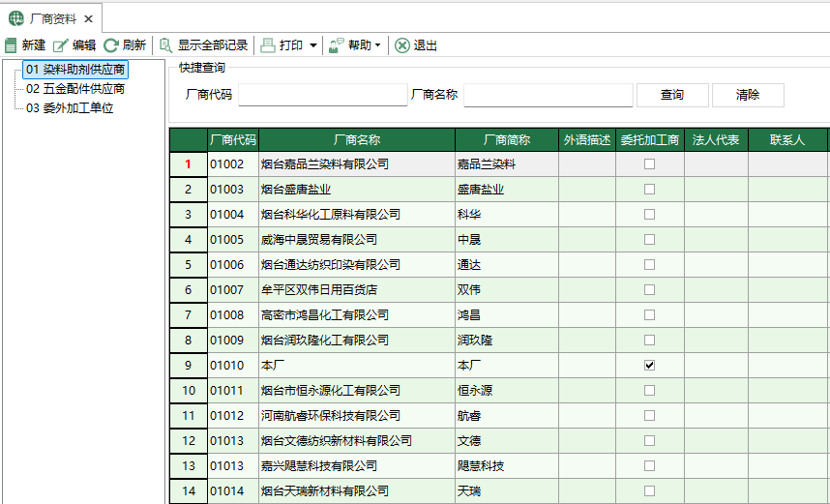Screen dimensions: 830x504
Task: Click cell 烟台科华化工原料有限公司
Action: (357, 215)
